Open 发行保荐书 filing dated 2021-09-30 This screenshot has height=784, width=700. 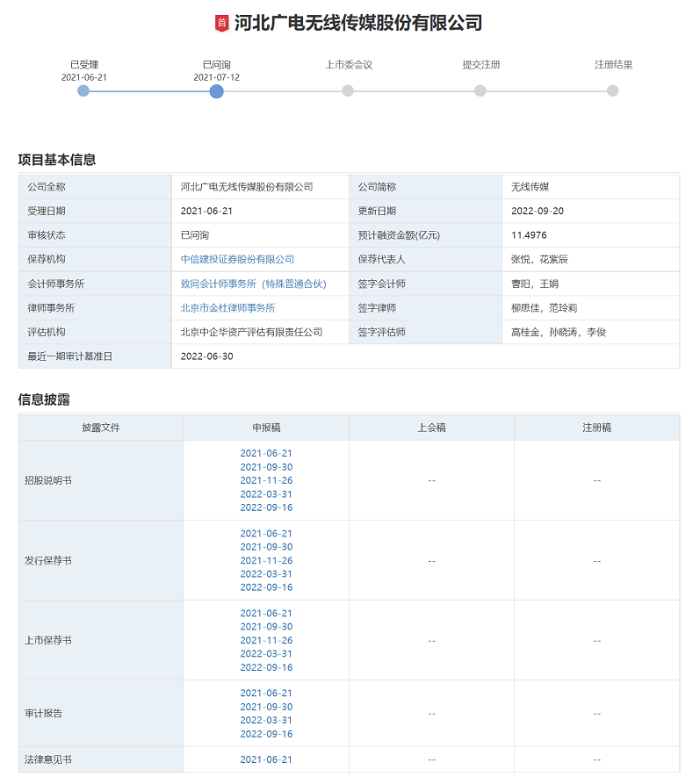(x=266, y=547)
